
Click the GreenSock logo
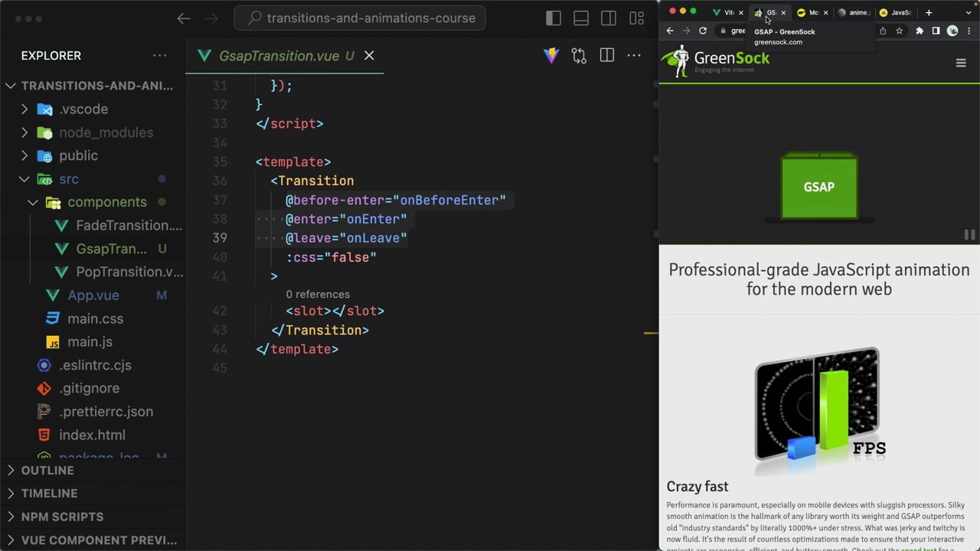pyautogui.click(x=715, y=60)
